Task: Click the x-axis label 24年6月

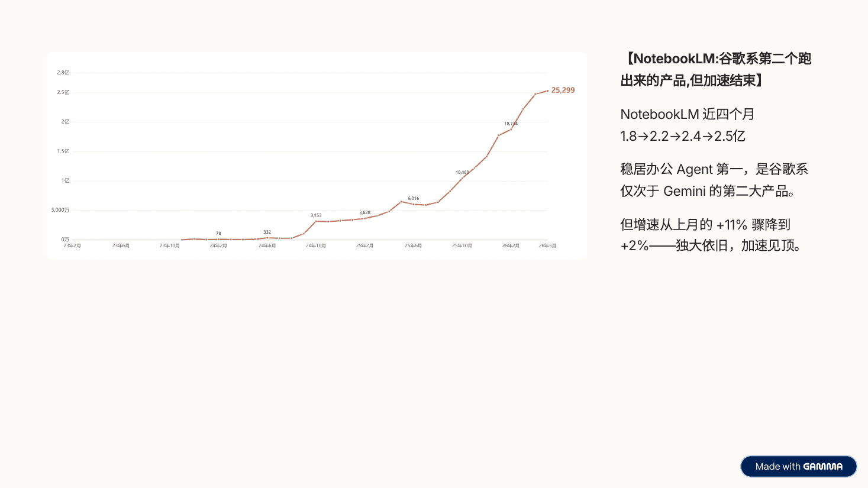Action: [267, 245]
